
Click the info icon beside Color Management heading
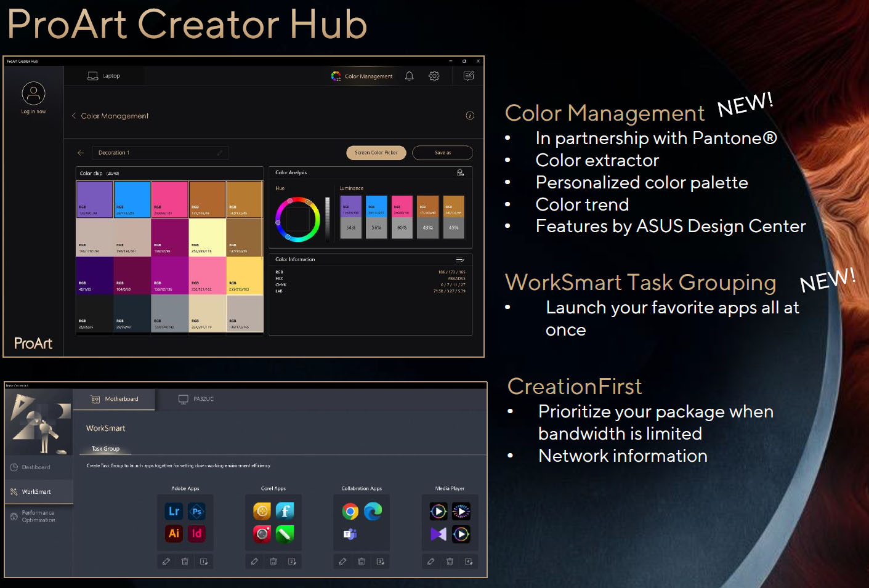(x=470, y=116)
